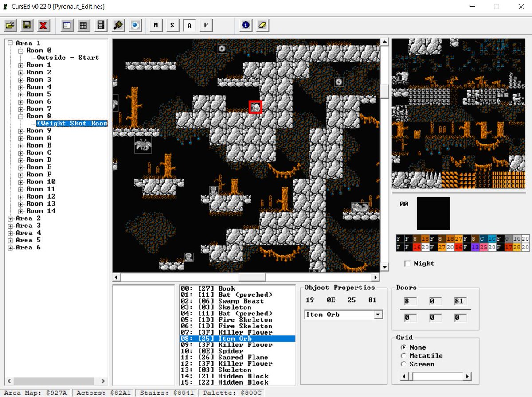Viewport: 532px width, 397px height.
Task: Collapse the Area 1 tree node
Action: [x=10, y=43]
